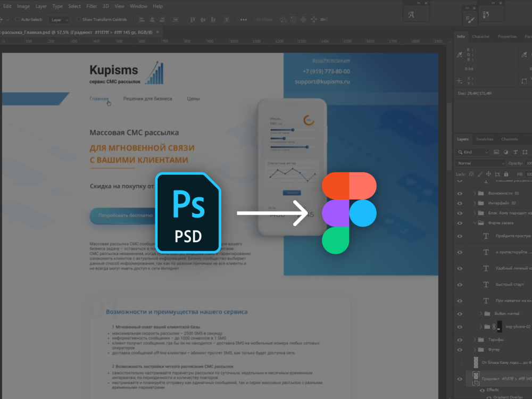
Task: Click the align left edges icon
Action: pos(142,20)
